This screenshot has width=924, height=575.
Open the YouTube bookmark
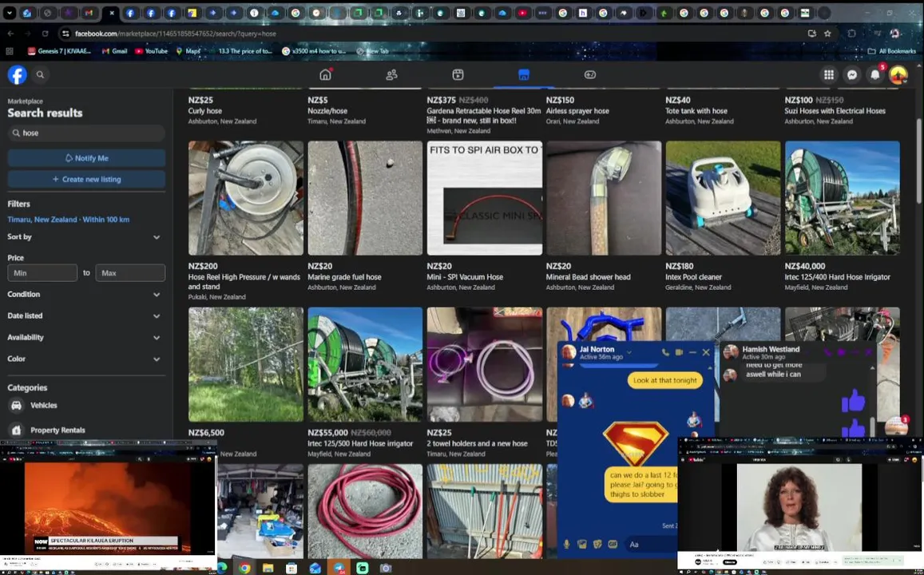152,51
